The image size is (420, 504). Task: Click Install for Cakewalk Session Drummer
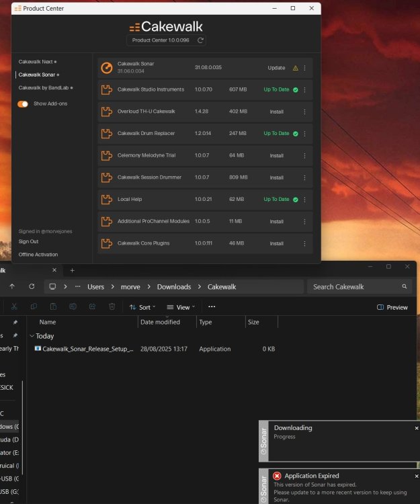(x=276, y=177)
